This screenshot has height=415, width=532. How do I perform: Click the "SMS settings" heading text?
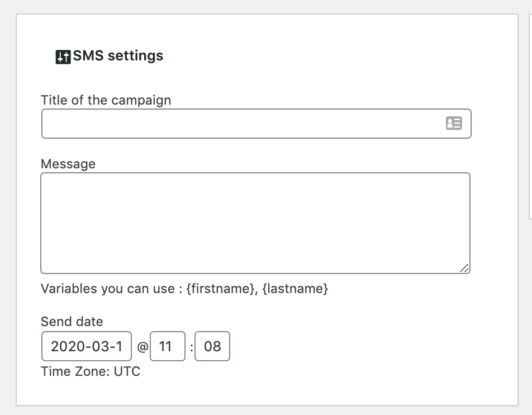tap(118, 56)
